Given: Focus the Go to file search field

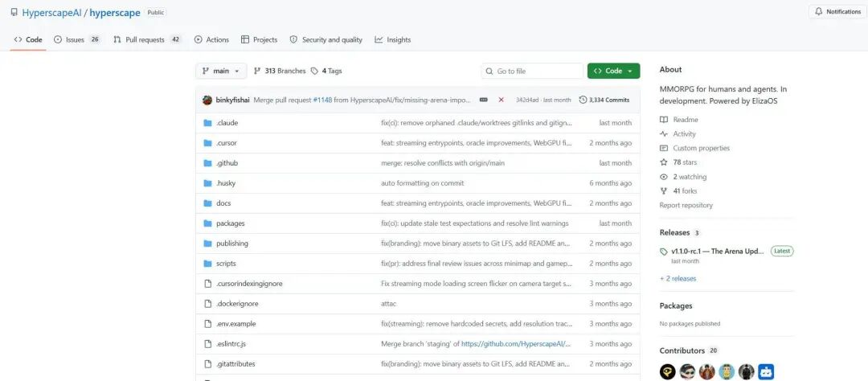Looking at the screenshot, I should [x=532, y=71].
